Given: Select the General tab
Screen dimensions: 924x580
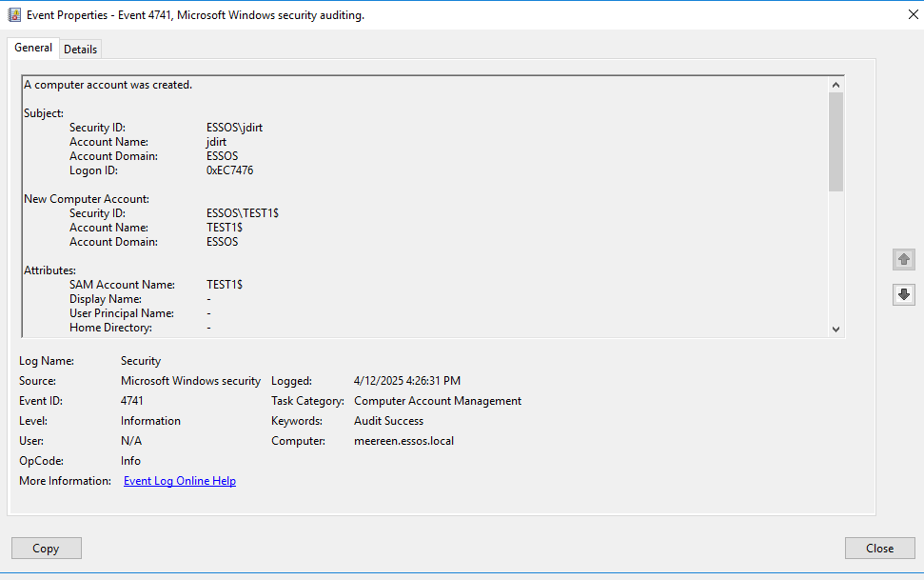Looking at the screenshot, I should tap(33, 49).
